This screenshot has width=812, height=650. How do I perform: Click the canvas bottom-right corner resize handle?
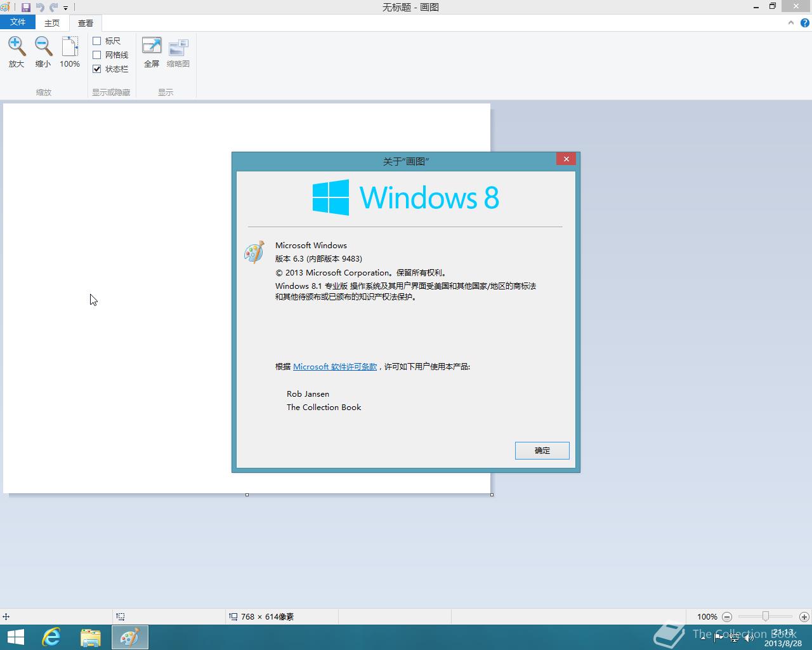coord(492,494)
